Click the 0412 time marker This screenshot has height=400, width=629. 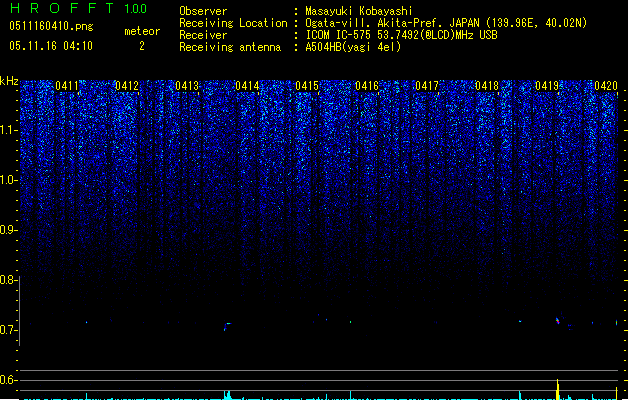127,86
